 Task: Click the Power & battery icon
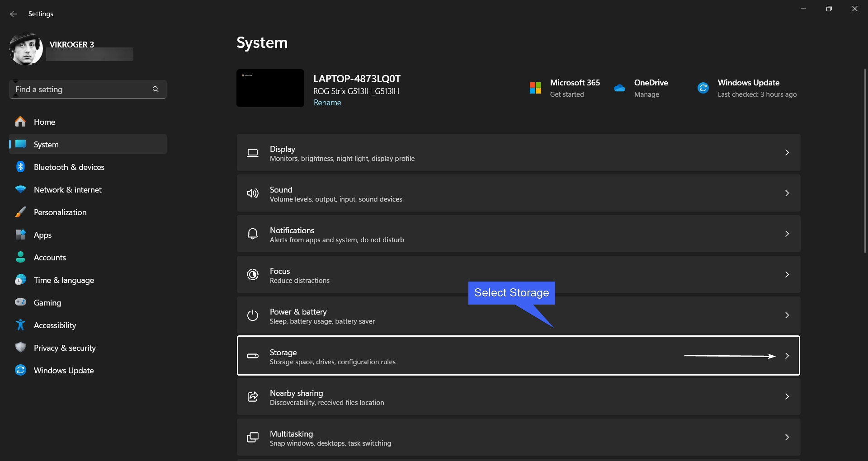253,315
